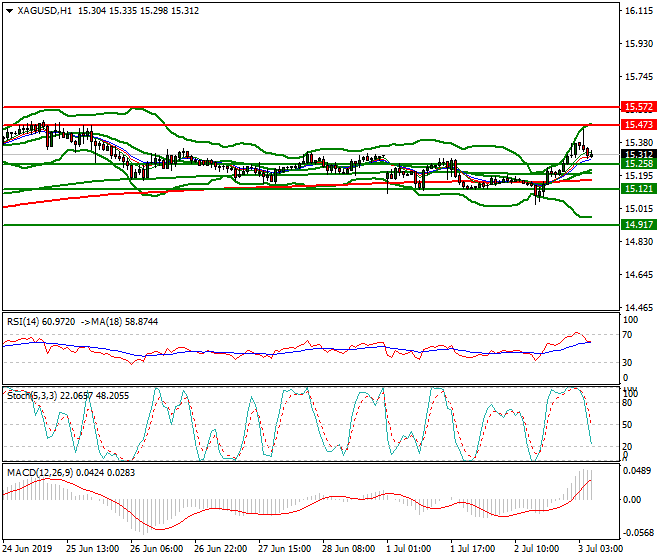
Task: Click the 1 Jul 01:00 time label
Action: click(409, 549)
